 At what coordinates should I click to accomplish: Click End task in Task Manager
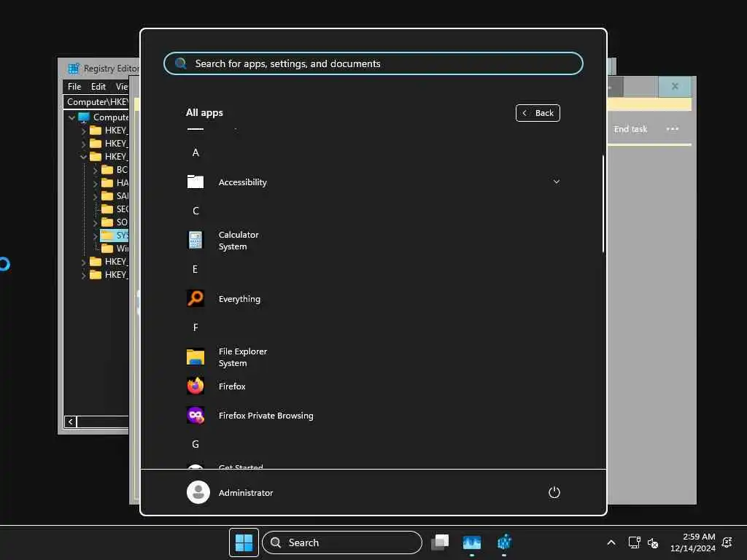pyautogui.click(x=630, y=129)
